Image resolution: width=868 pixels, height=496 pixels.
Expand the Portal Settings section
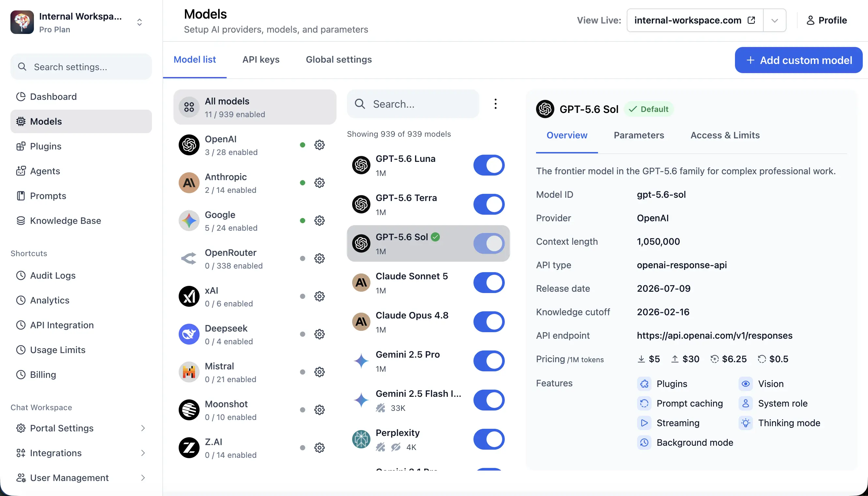[81, 428]
